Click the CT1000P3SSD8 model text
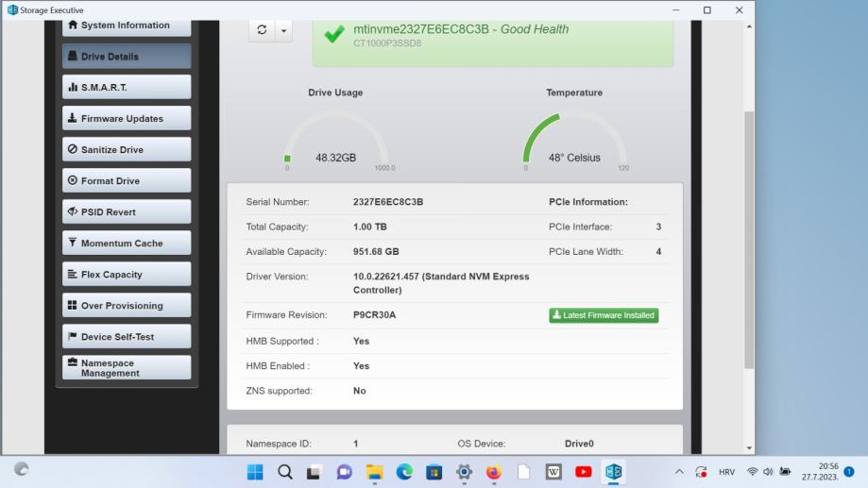This screenshot has width=868, height=488. [387, 43]
